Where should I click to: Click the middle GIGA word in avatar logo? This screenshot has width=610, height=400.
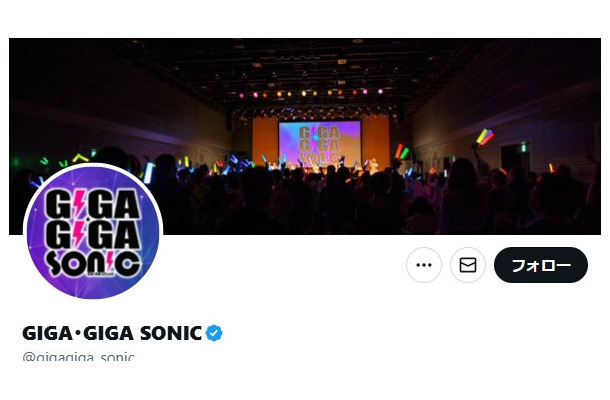tap(92, 234)
